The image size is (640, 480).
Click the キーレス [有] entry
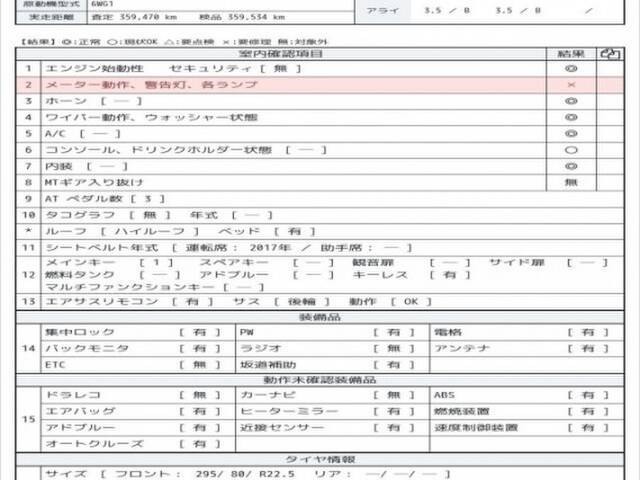(x=411, y=275)
